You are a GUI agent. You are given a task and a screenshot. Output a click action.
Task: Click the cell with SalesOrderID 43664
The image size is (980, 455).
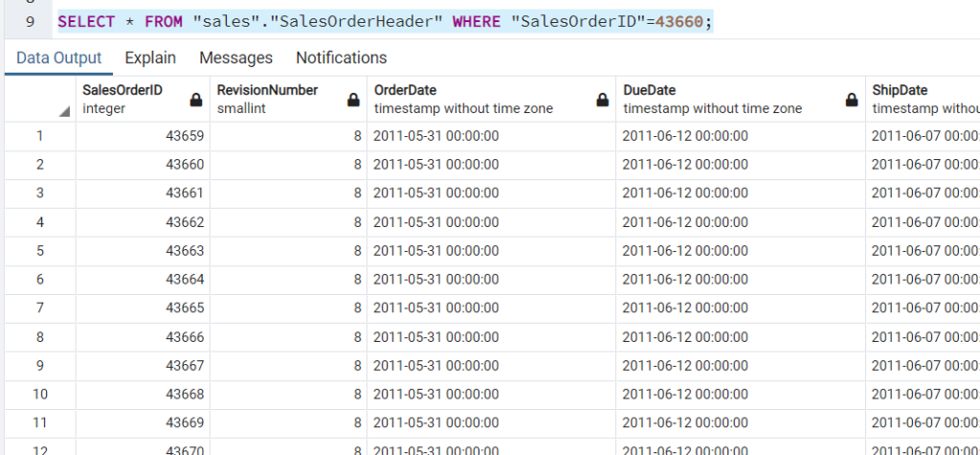coord(144,279)
